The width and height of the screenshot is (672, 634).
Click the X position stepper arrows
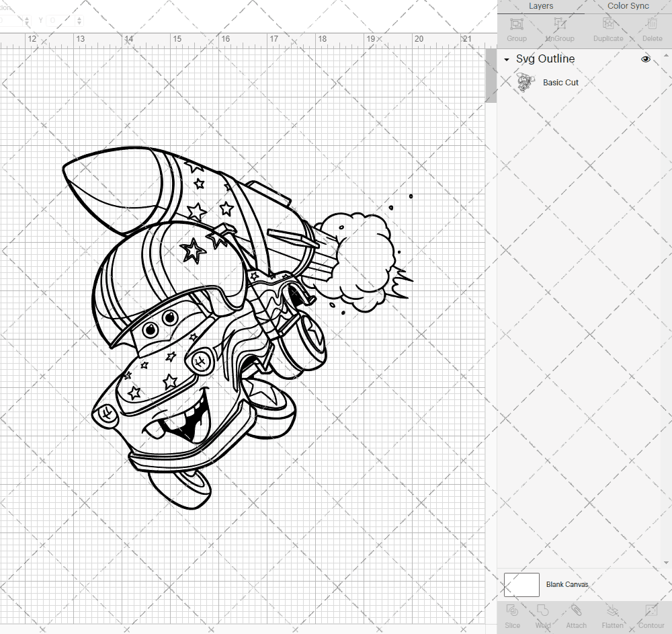point(27,20)
